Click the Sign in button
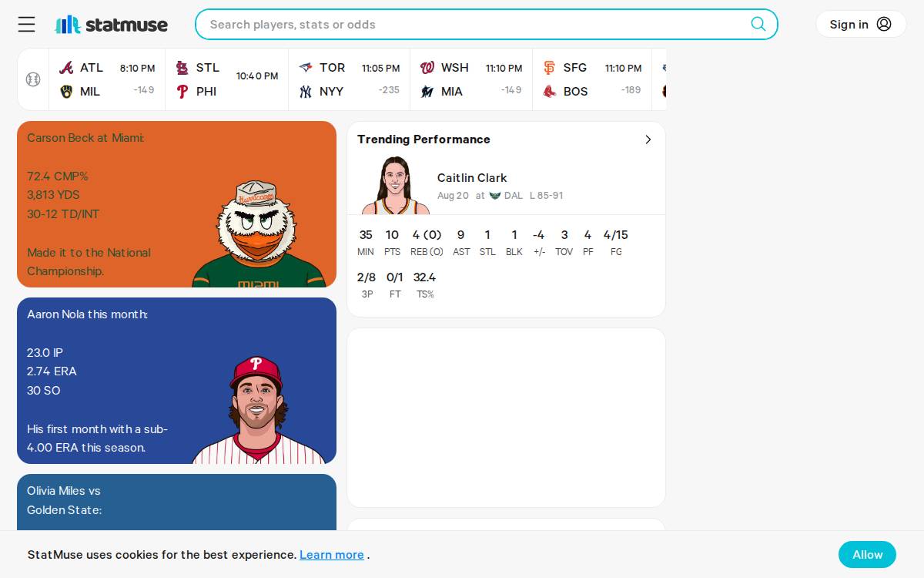Viewport: 924px width, 578px height. click(861, 24)
